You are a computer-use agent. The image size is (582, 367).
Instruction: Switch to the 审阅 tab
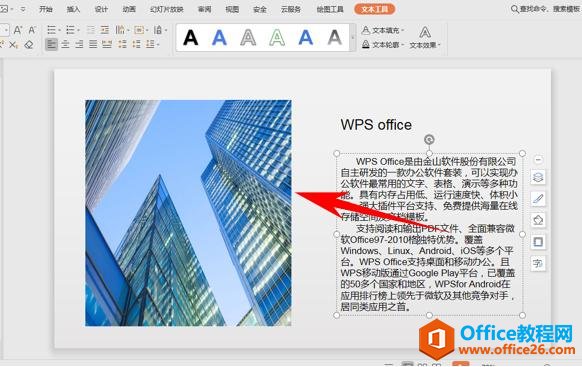pos(205,9)
